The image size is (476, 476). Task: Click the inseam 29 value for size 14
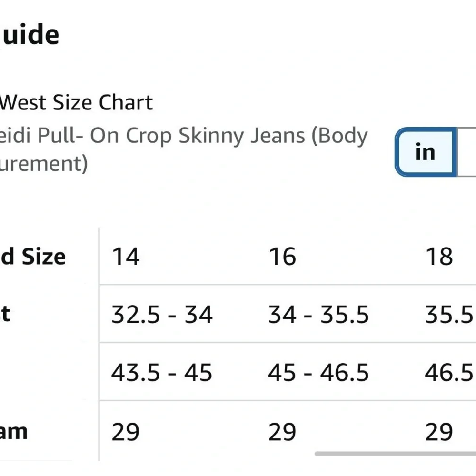pyautogui.click(x=126, y=432)
